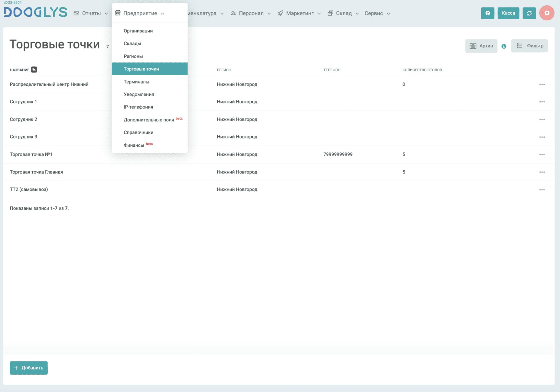560x392 pixels.
Task: Click the КОЛИЧЕСТВО СТОЛОВ column header
Action: (422, 70)
